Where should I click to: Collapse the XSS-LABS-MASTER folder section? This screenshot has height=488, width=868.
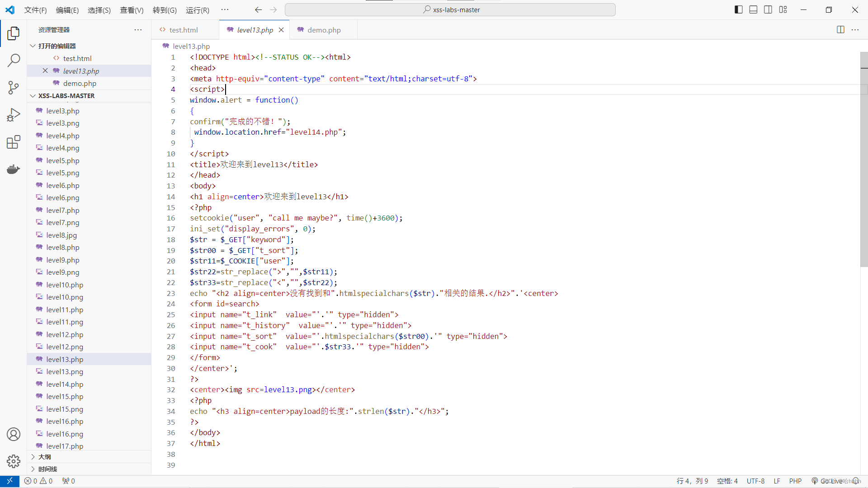(x=33, y=96)
